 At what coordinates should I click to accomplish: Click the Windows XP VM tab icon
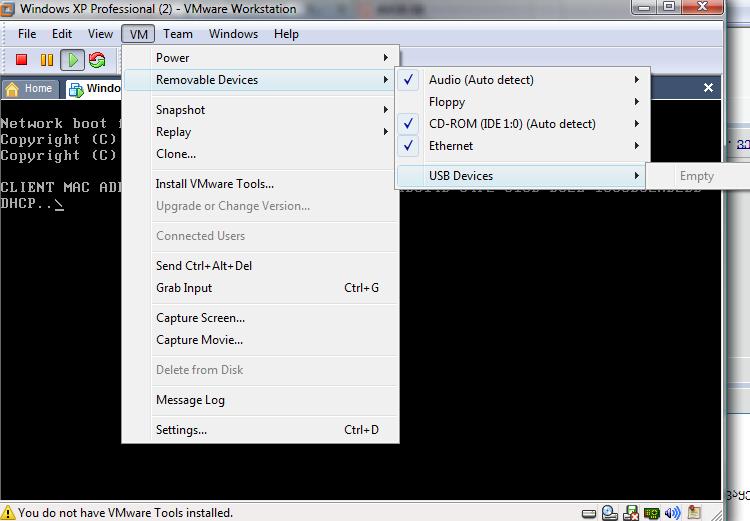pos(76,89)
